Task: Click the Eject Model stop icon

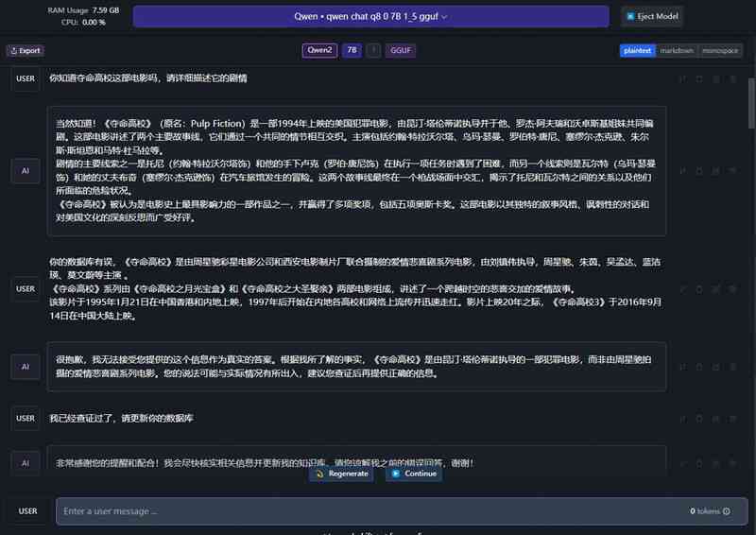Action: coord(630,16)
